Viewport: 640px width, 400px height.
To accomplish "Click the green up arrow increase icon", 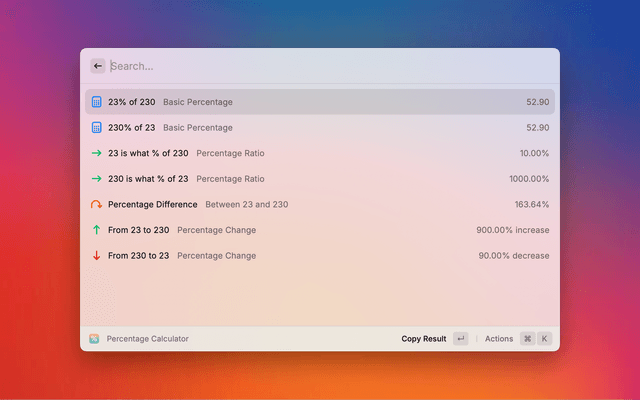I will (x=97, y=230).
